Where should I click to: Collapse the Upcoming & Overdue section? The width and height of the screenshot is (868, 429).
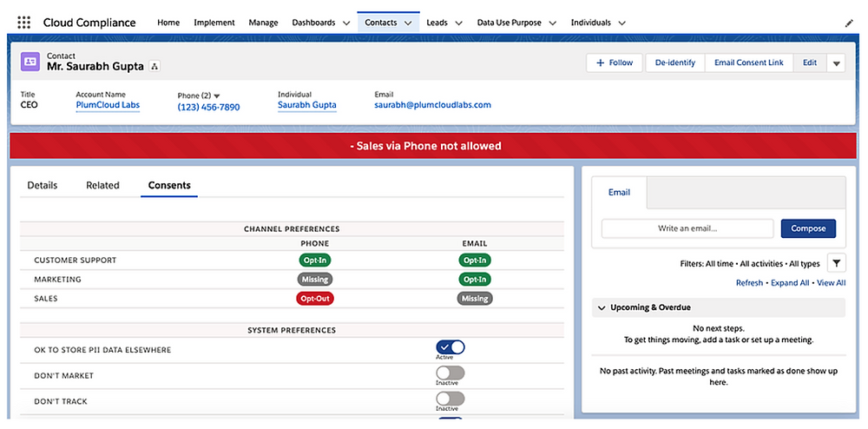[x=602, y=307]
